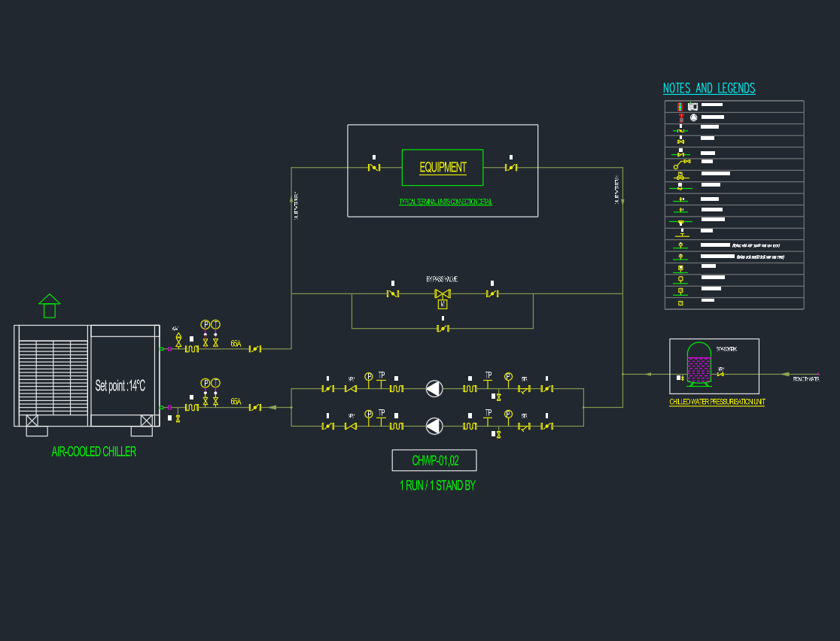Screen dimensions: 840x641
Task: Select the expansion tank in pressurisation unit
Action: point(700,368)
